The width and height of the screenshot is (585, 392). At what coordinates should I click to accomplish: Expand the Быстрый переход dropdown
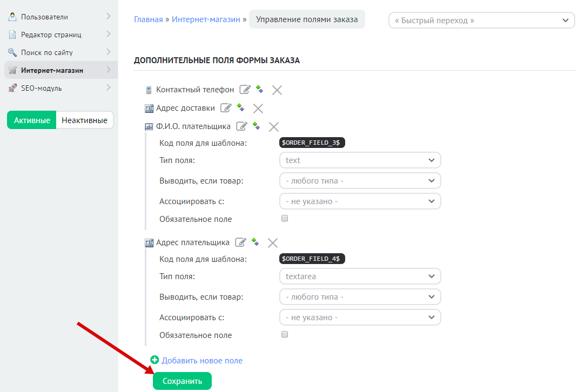481,21
